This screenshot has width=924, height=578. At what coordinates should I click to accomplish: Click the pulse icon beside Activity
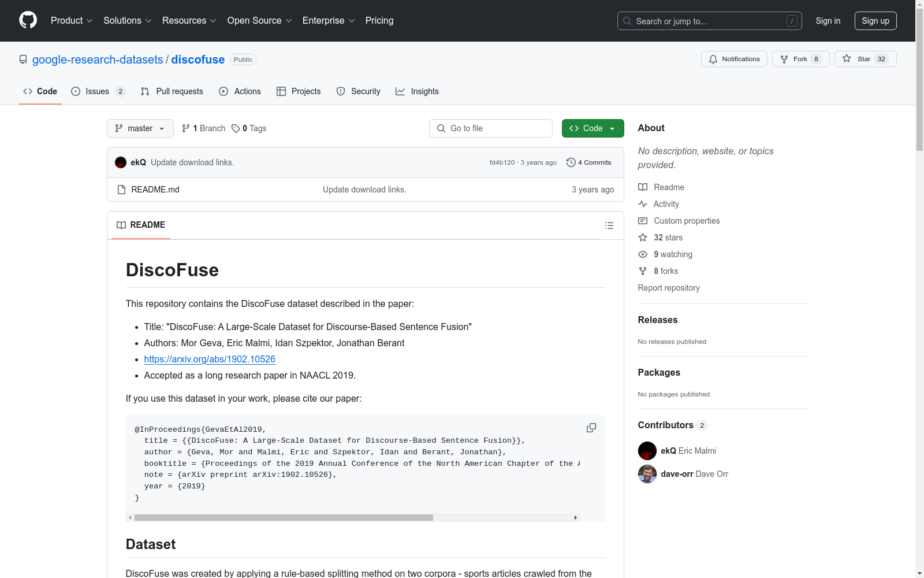(x=643, y=204)
